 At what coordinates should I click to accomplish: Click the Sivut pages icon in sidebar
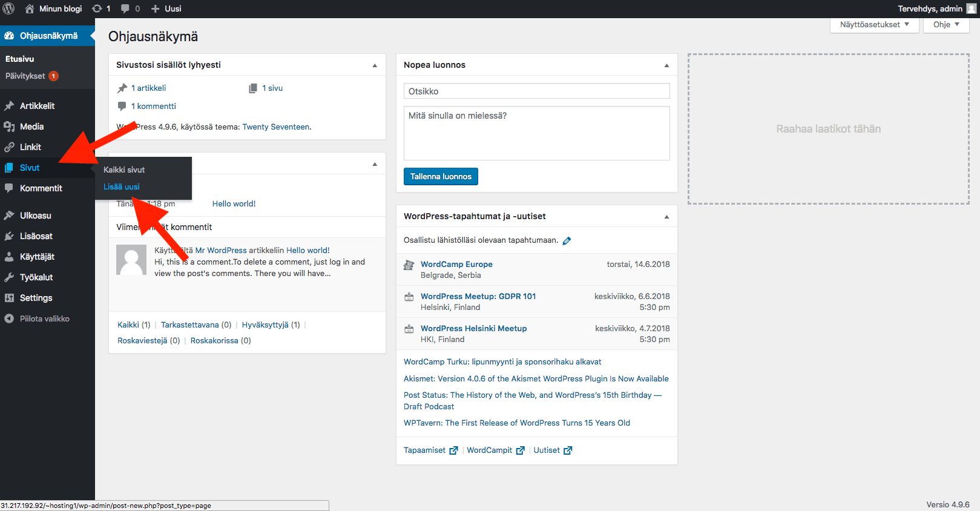coord(9,168)
